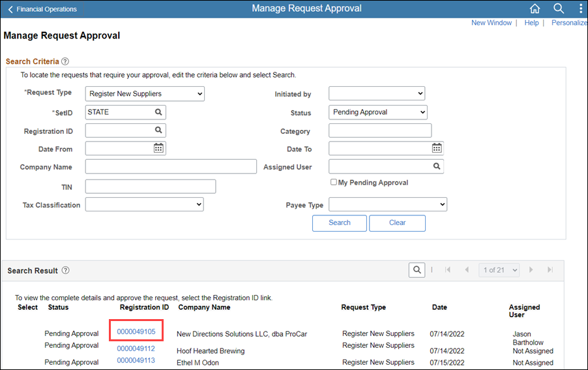
Task: Open the Status dropdown showing Pending Approval
Action: pos(378,112)
